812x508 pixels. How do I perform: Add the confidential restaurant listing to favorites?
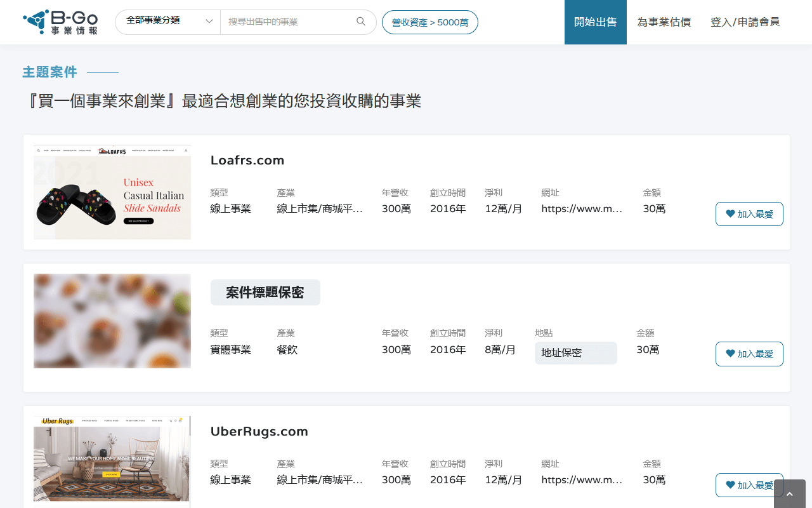(x=749, y=354)
